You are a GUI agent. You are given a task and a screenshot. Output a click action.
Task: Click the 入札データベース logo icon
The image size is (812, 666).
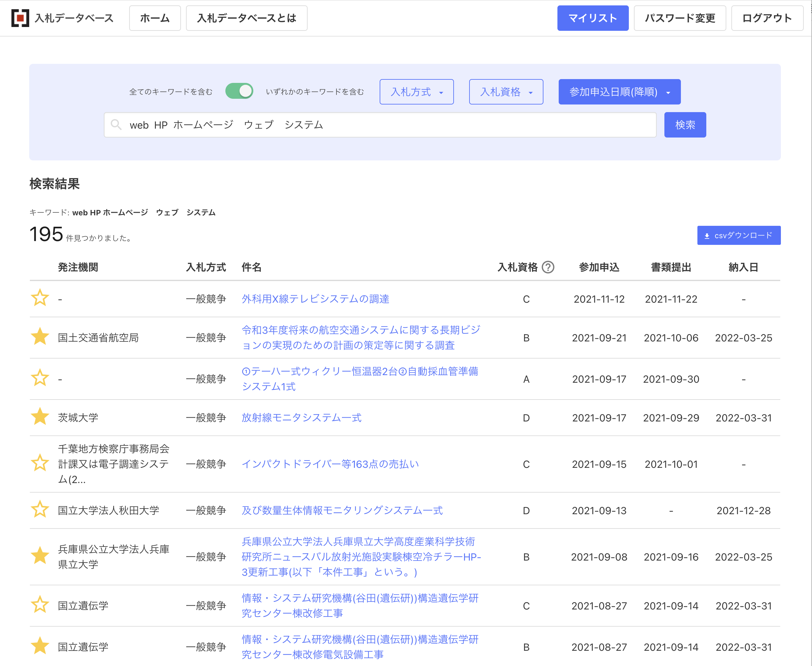click(x=20, y=18)
